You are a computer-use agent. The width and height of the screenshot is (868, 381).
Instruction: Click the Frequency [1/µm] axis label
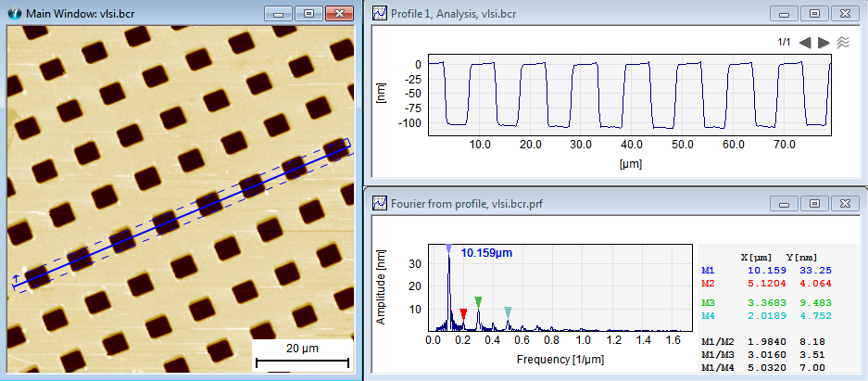click(560, 360)
